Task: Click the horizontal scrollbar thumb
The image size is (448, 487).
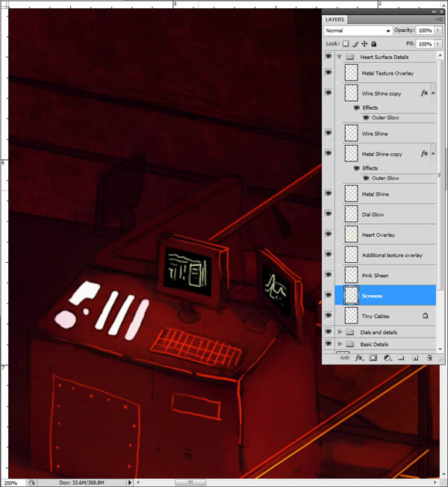Action: point(190,483)
